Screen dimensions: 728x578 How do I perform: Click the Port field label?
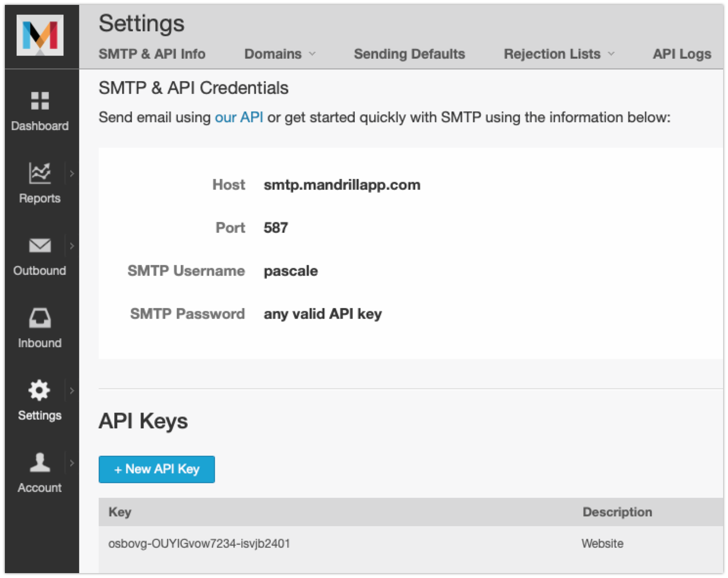231,228
